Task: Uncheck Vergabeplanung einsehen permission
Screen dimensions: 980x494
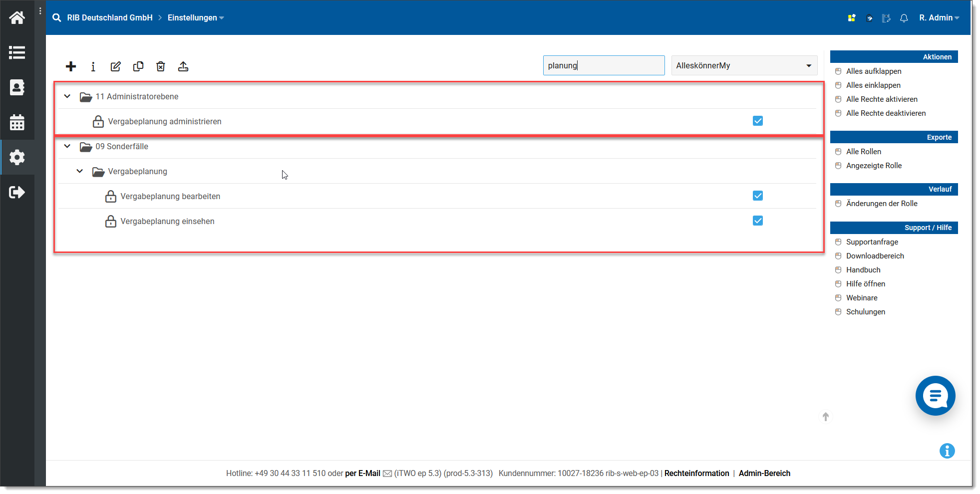Action: (x=758, y=221)
